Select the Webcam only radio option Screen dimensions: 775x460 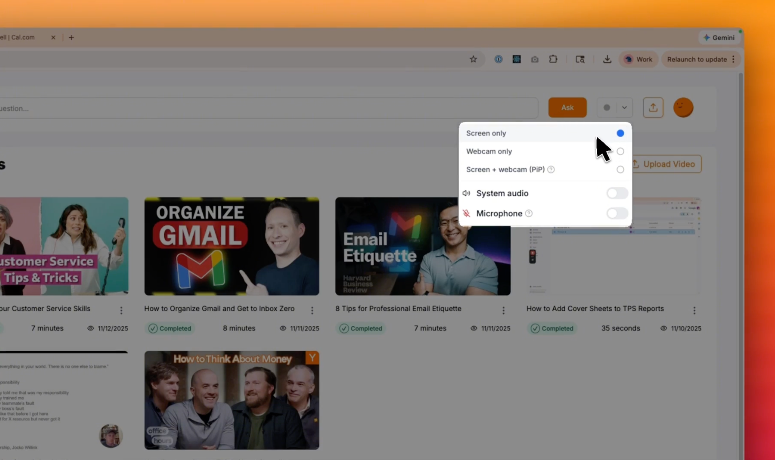tap(620, 152)
